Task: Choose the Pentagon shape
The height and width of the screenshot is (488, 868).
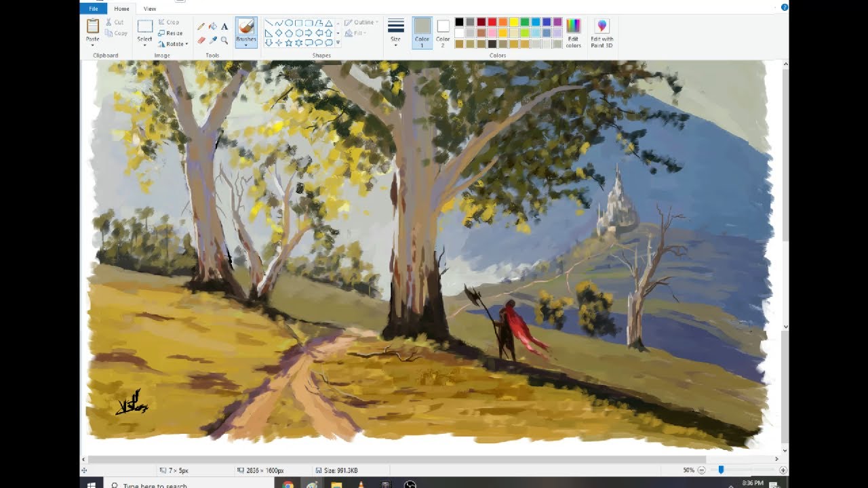Action: (289, 33)
